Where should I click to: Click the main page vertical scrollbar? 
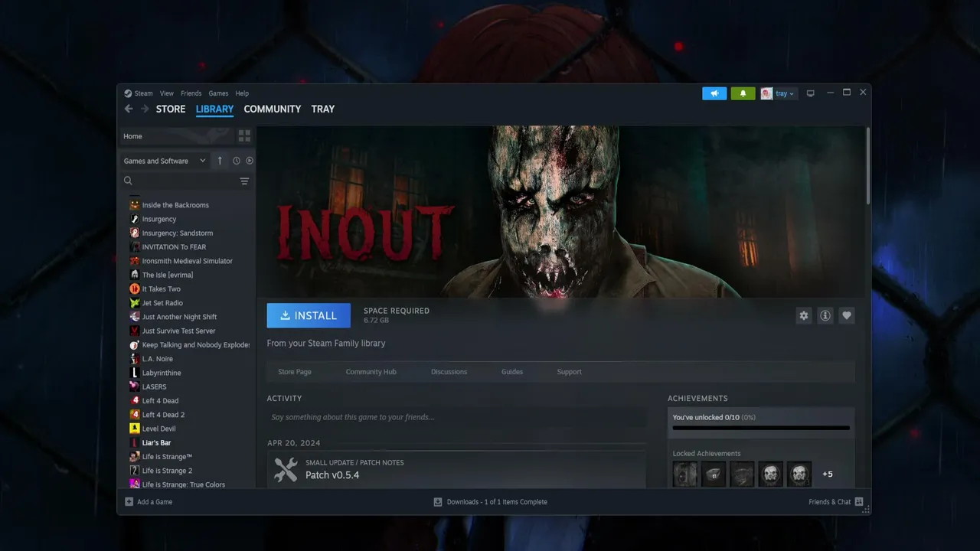coord(867,165)
